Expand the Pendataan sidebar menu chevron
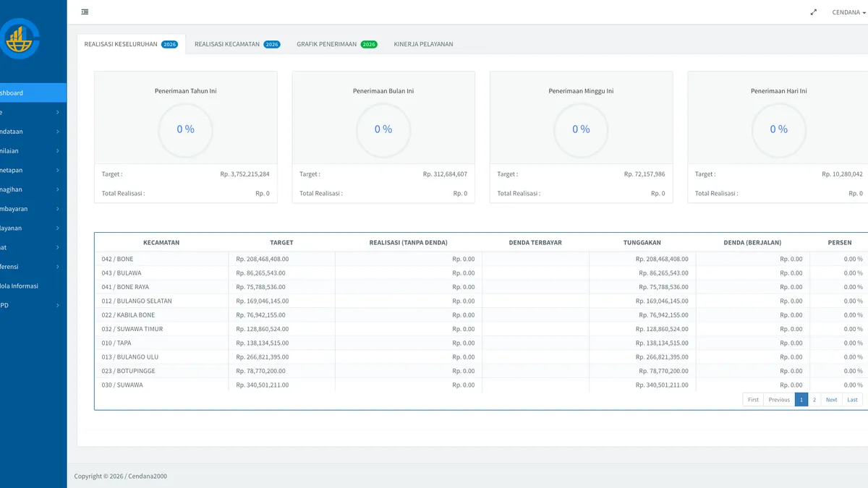 click(x=58, y=132)
